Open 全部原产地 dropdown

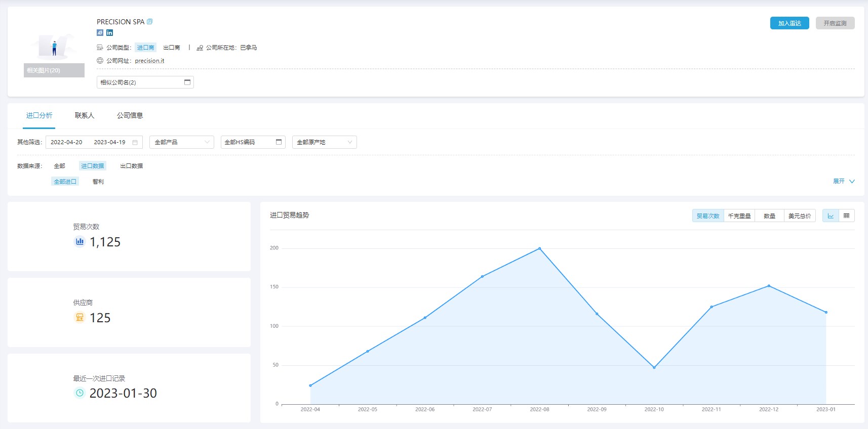click(325, 142)
